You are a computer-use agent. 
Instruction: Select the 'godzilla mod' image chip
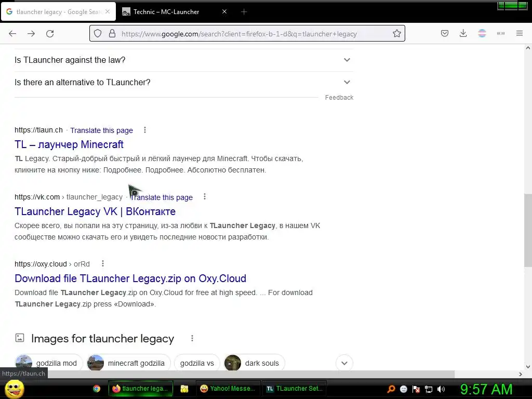[48, 363]
